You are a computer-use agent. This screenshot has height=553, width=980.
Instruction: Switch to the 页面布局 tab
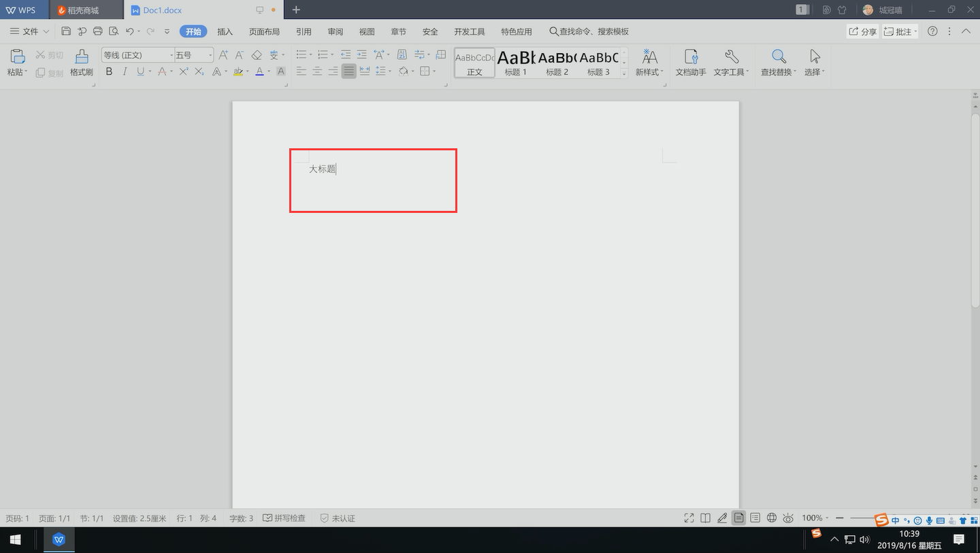point(264,31)
